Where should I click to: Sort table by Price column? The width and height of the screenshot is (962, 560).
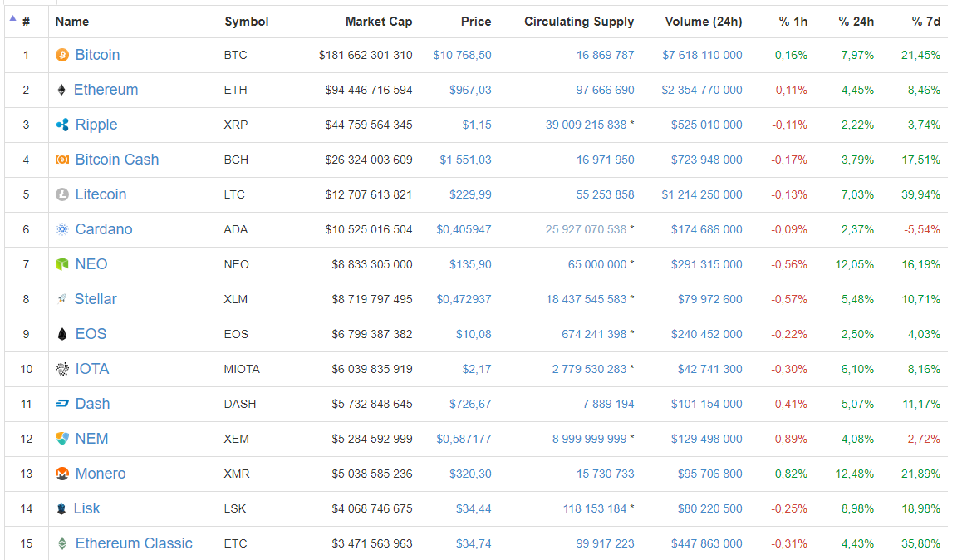tap(476, 22)
